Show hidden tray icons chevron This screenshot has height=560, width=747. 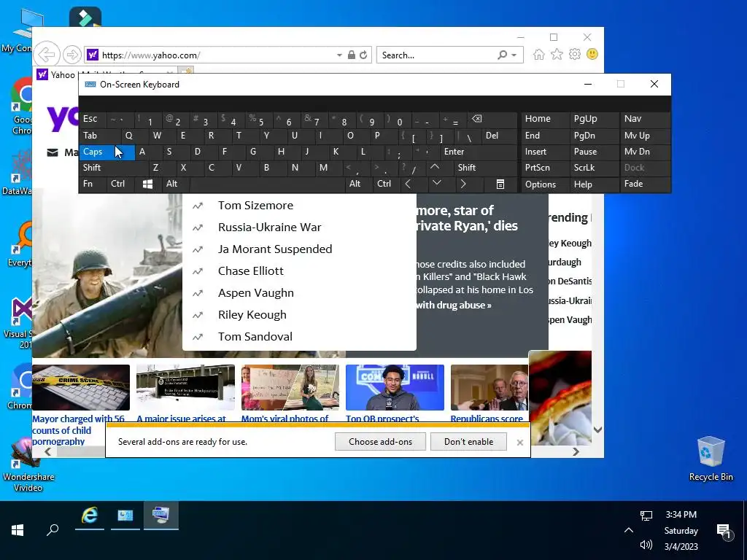[628, 530]
